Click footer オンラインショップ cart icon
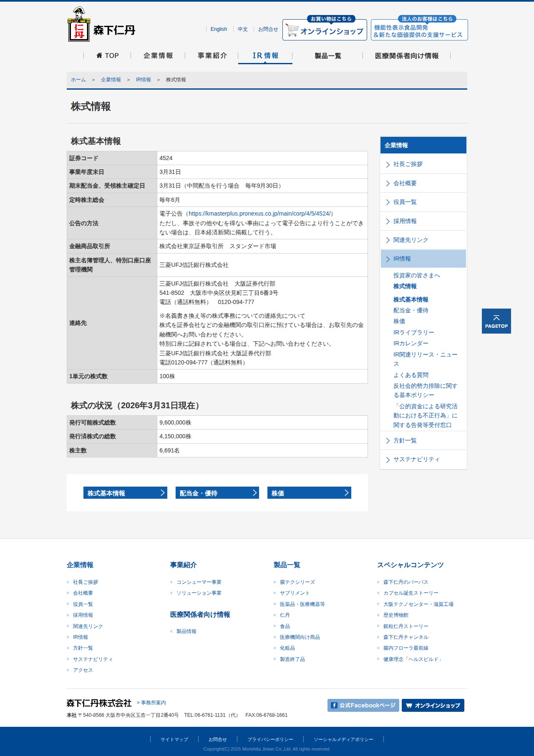 (x=409, y=706)
